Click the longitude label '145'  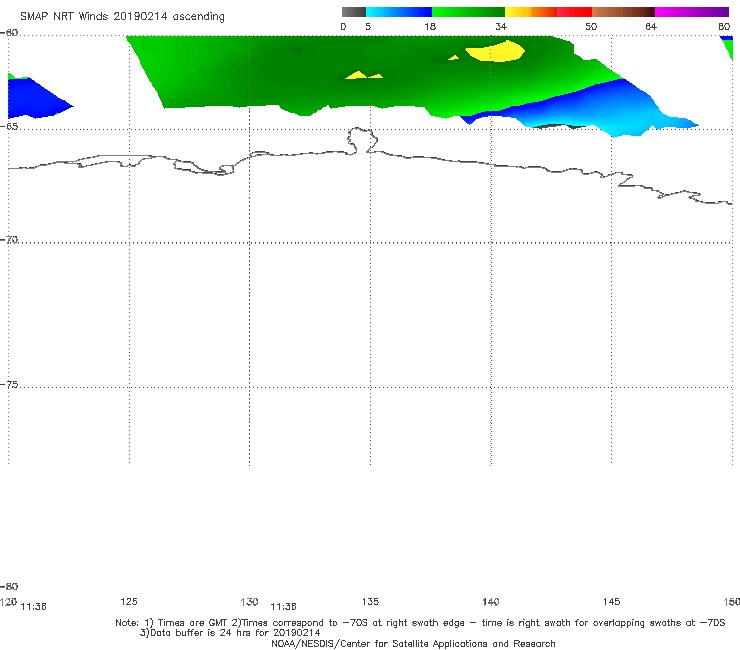(x=612, y=601)
